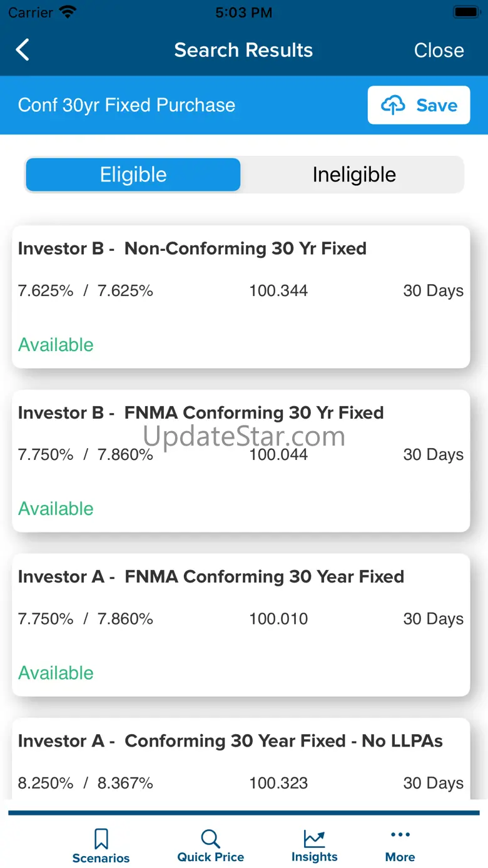
Task: Open More via the three dots icon
Action: click(x=400, y=835)
